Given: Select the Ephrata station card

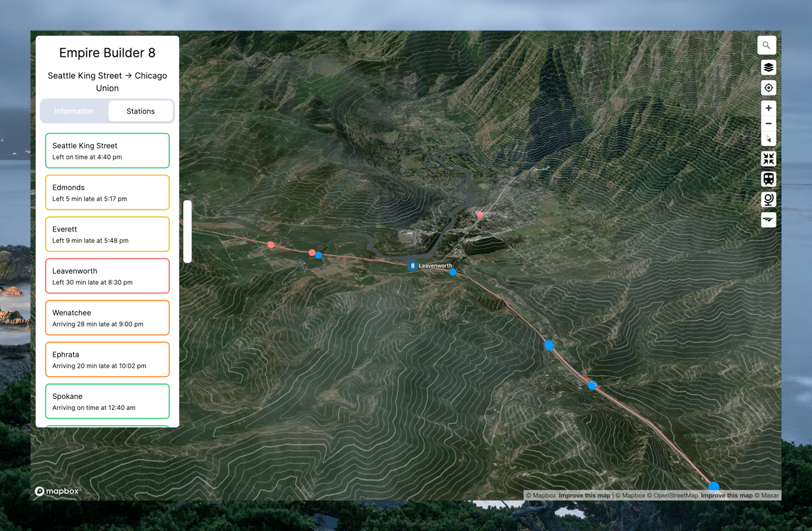Looking at the screenshot, I should pos(107,360).
